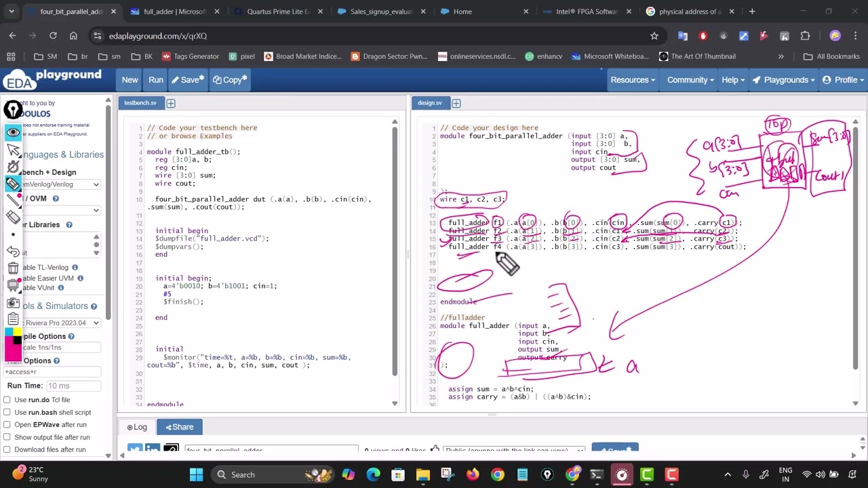The image size is (868, 488).
Task: Select the arrow pointer tool in annotation toolbar
Action: pos(13,150)
